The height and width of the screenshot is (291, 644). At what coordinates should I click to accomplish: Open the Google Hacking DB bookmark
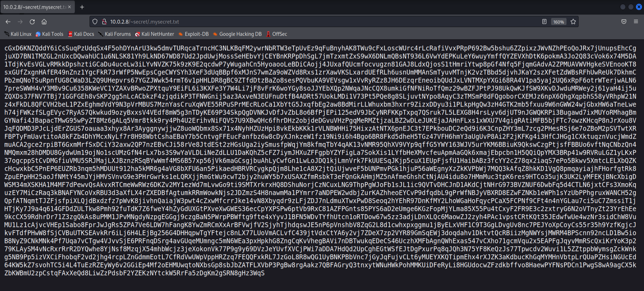tap(237, 34)
